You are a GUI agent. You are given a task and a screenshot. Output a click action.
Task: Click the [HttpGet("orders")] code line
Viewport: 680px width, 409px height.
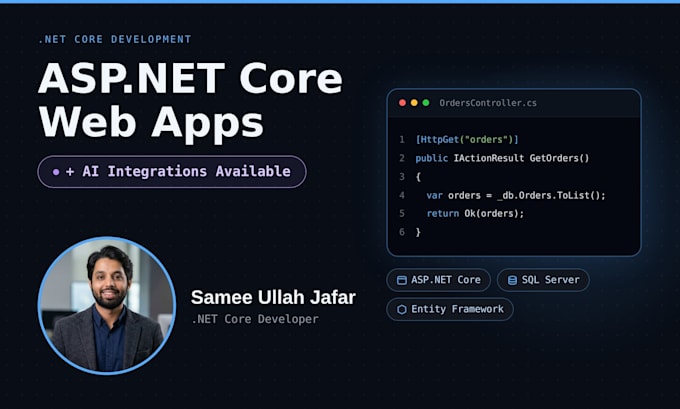click(x=467, y=140)
